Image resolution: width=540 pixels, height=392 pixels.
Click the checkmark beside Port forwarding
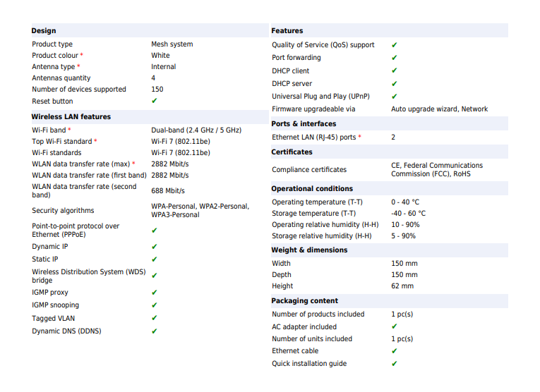[395, 58]
